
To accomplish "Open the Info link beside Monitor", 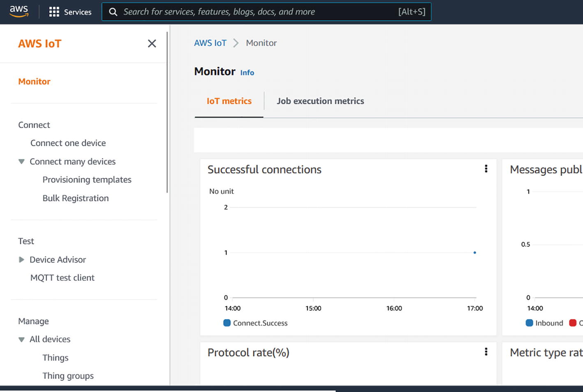I will tap(247, 73).
